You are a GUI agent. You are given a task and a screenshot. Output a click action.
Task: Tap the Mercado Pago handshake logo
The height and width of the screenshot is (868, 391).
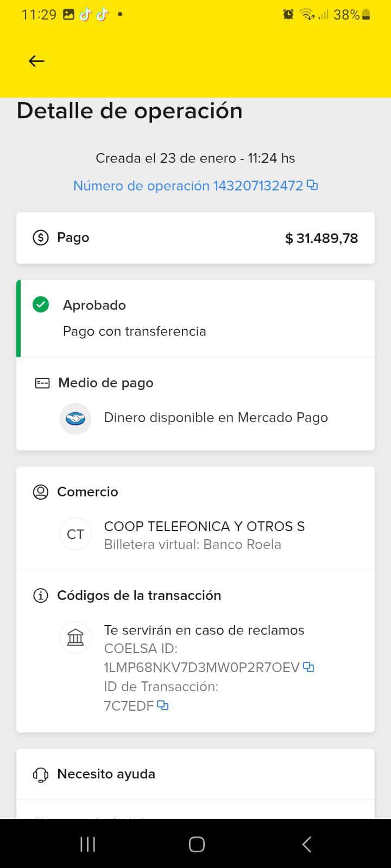click(x=75, y=418)
